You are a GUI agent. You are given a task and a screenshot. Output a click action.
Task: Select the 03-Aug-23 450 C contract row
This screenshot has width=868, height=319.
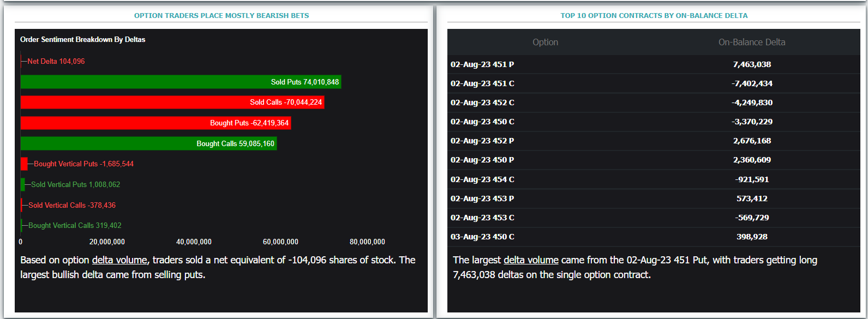654,237
